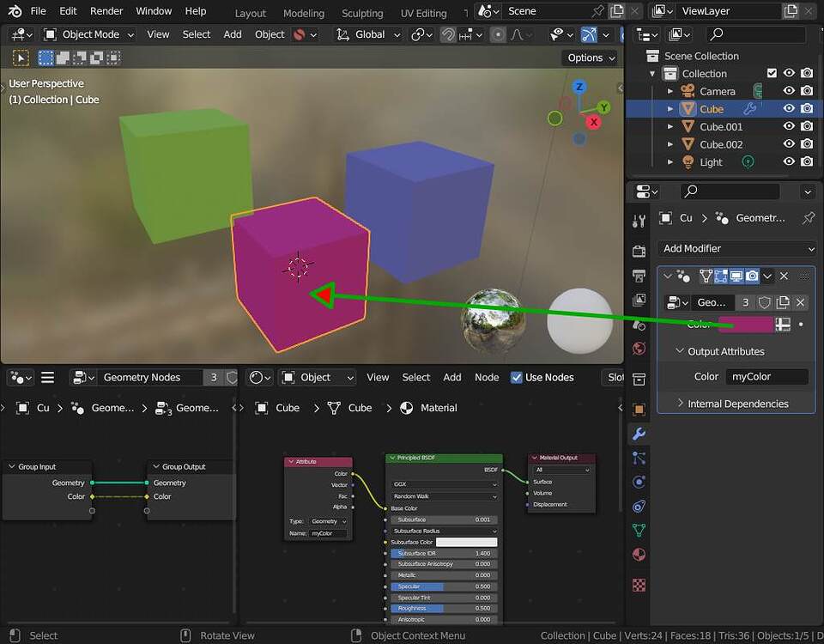
Task: Hide the Camera via its eye icon
Action: 789,90
